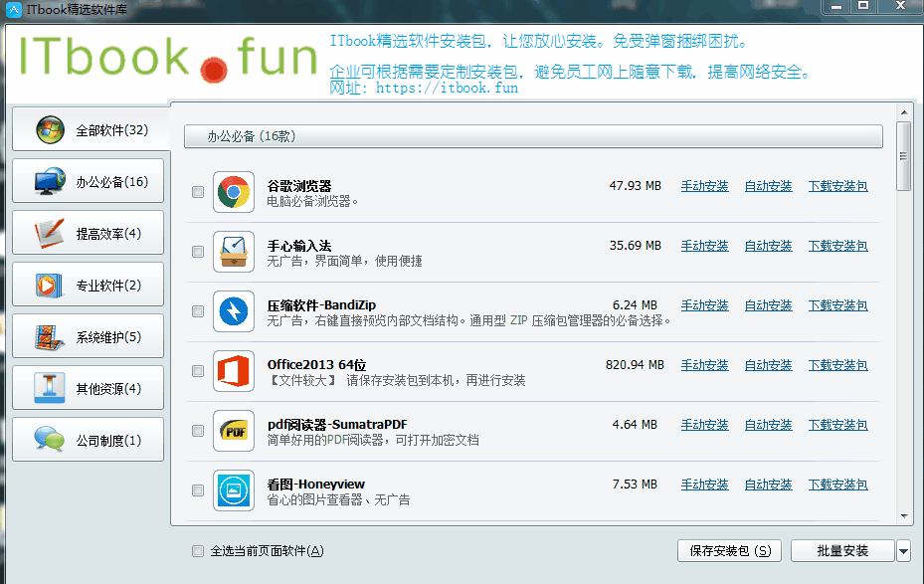Click 下载安装包 for 谷歌浏览器
924x584 pixels.
pyautogui.click(x=837, y=186)
